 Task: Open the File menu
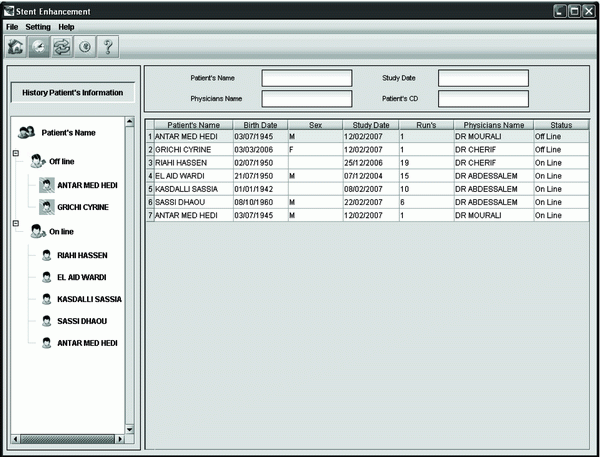coord(12,27)
